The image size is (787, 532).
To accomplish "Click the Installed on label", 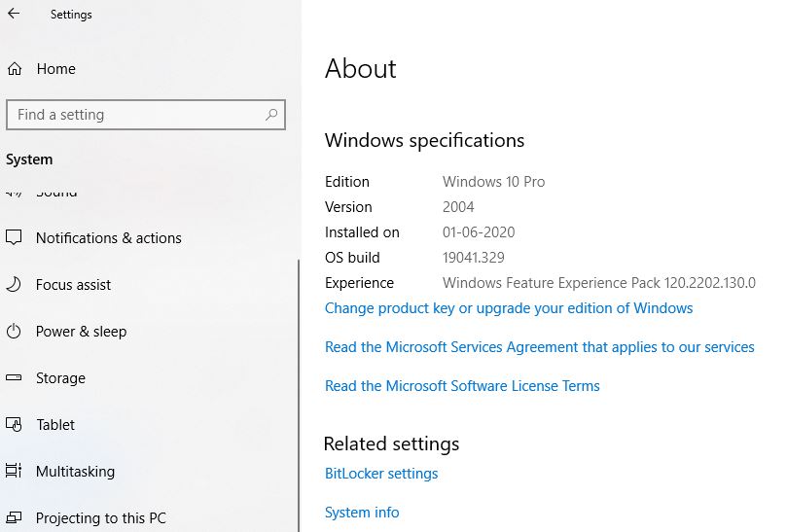I will [362, 231].
